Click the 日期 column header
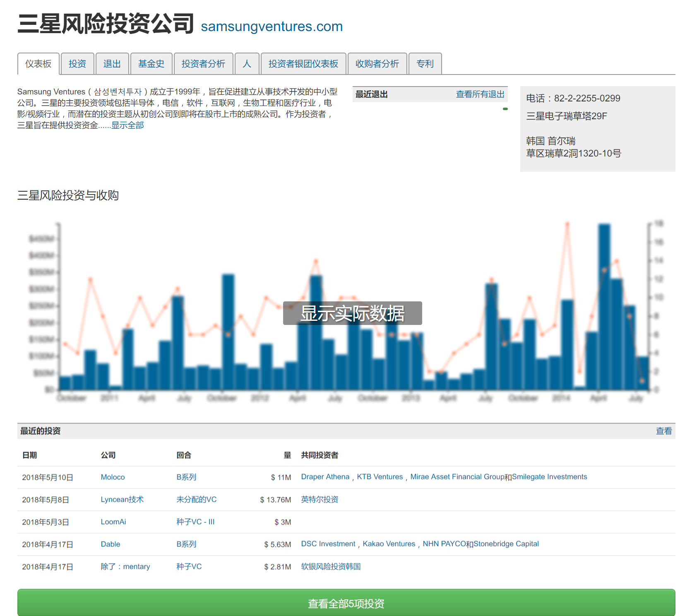697x616 pixels. click(x=30, y=455)
